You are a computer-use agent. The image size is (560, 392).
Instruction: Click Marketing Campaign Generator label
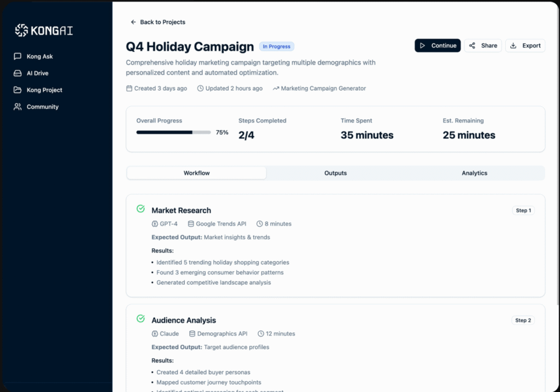click(x=323, y=89)
